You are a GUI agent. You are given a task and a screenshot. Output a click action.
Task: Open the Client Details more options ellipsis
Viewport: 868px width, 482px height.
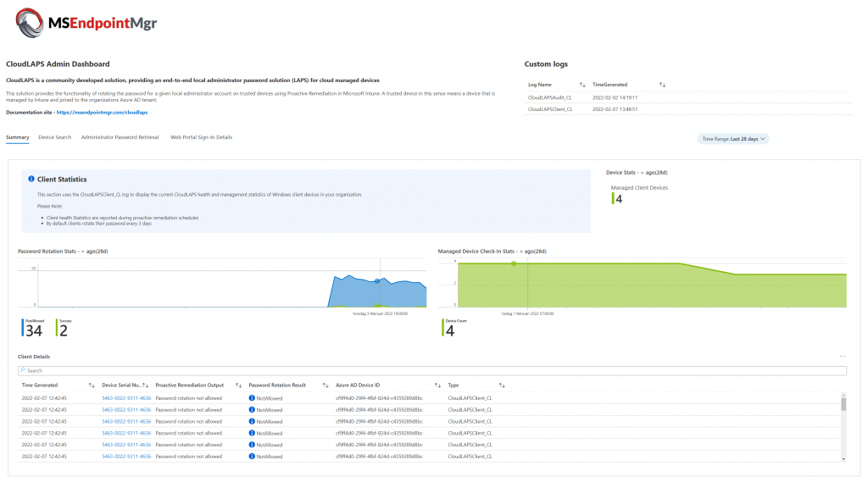pyautogui.click(x=843, y=357)
